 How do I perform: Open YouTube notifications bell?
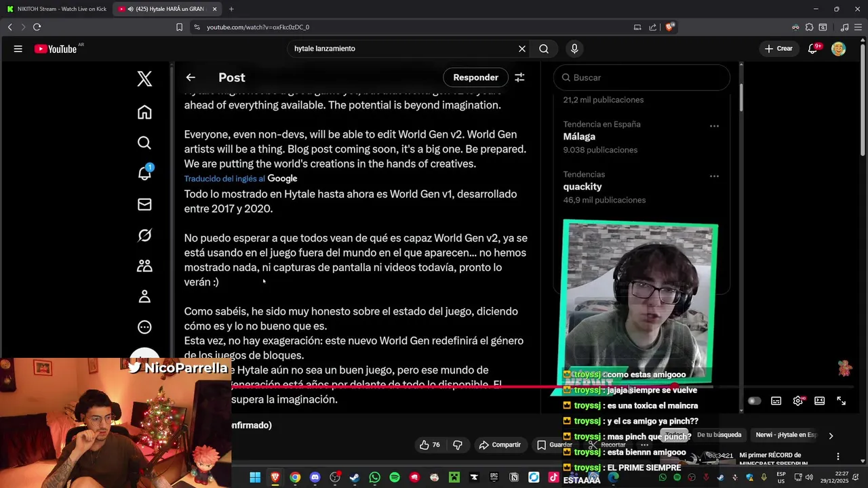pos(813,49)
